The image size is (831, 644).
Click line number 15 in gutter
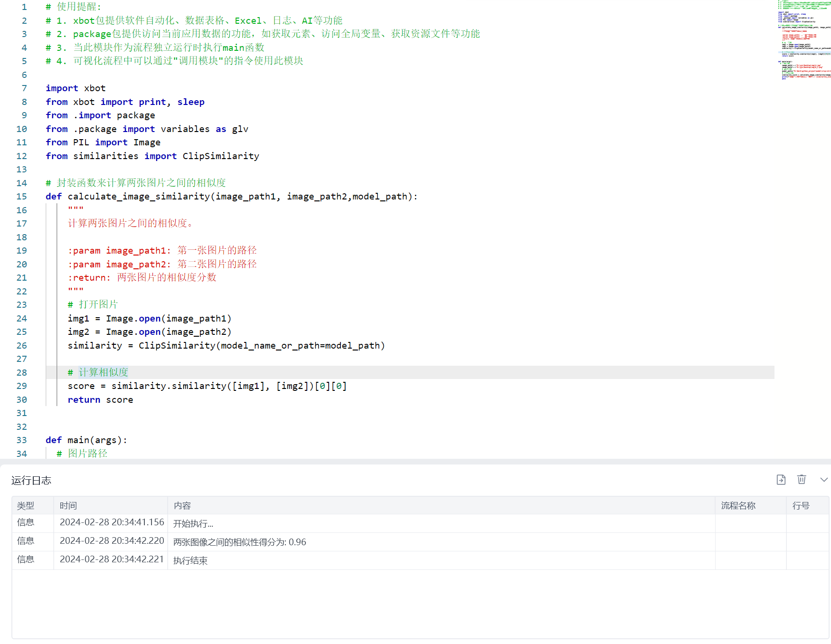[22, 197]
